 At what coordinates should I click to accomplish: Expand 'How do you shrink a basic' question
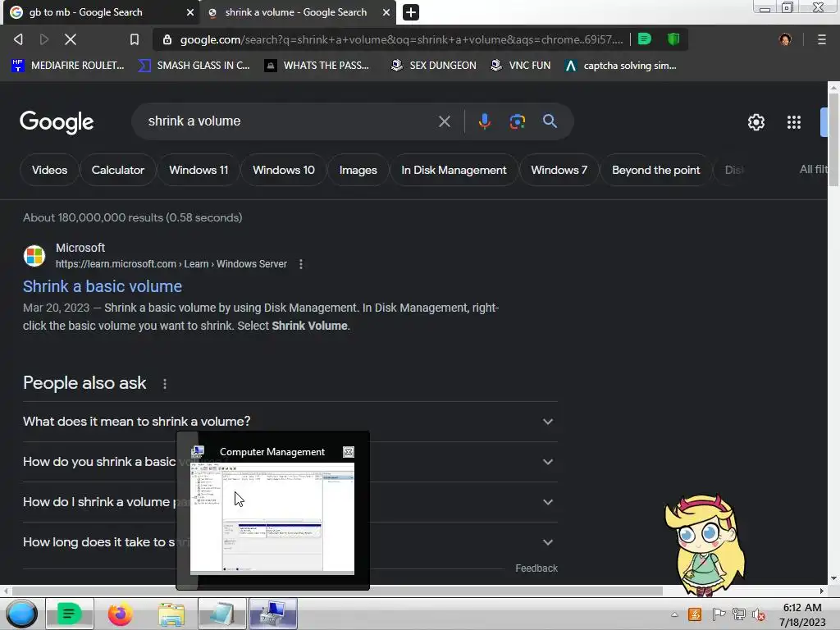290,462
